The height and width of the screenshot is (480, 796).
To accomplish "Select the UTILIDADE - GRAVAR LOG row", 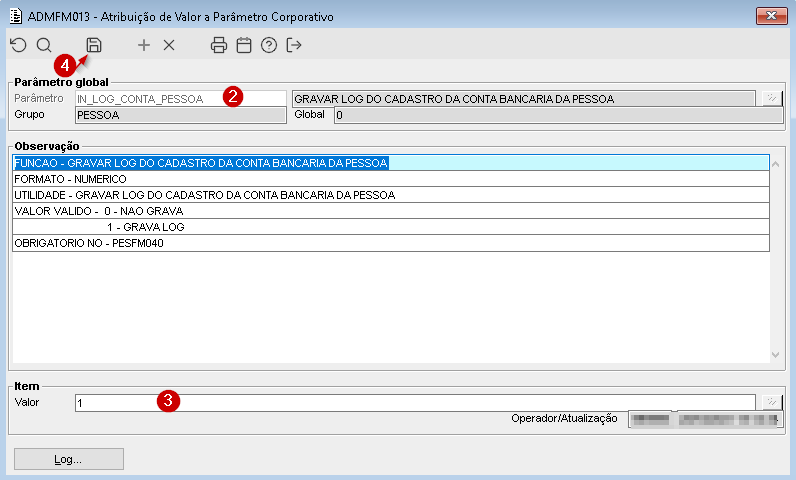I will (x=391, y=195).
